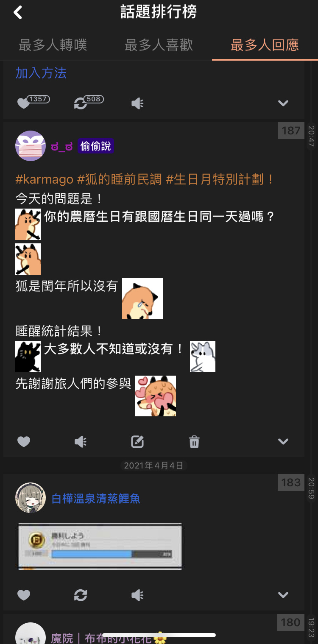Mute the top post with 508 replurks

tap(137, 103)
